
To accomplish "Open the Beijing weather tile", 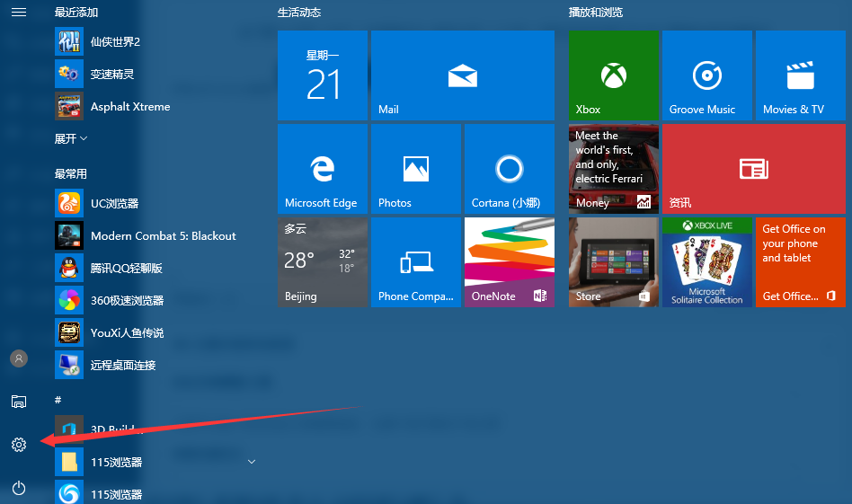I will (323, 262).
